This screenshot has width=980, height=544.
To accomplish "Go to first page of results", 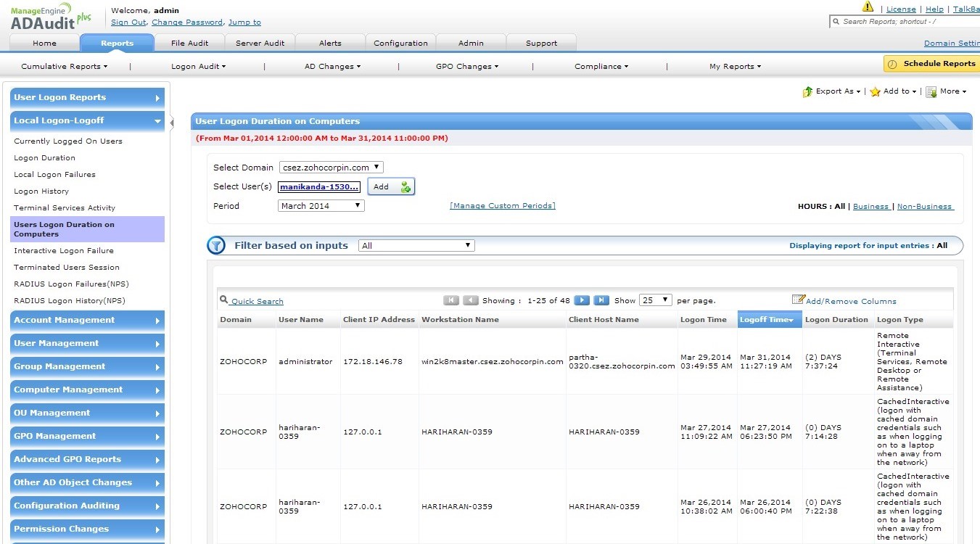I will [x=451, y=300].
